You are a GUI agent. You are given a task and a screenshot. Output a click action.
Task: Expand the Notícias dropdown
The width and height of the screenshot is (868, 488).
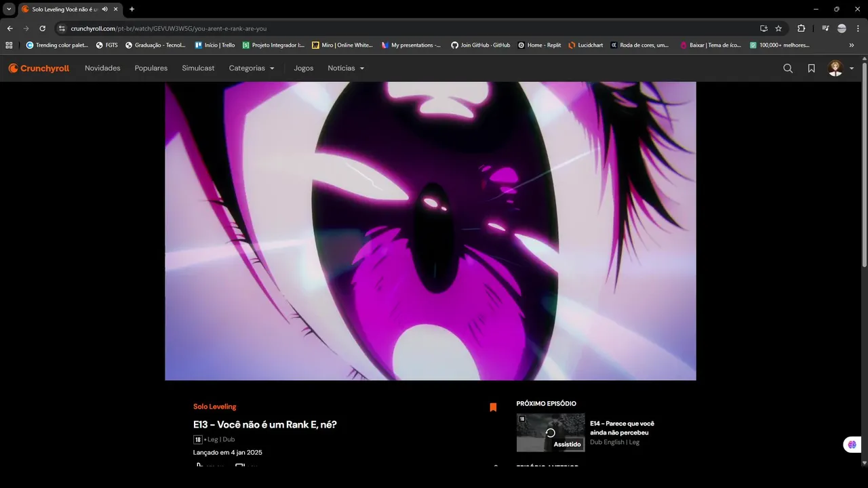(346, 68)
